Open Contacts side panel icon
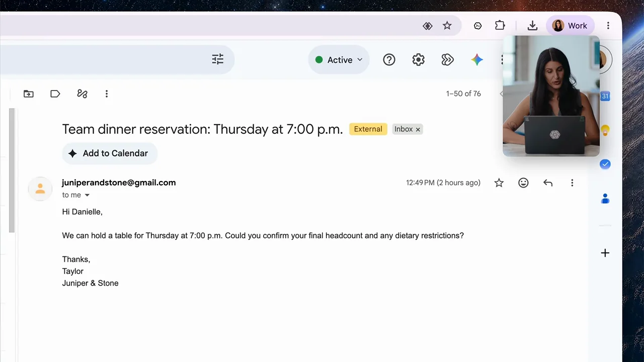The image size is (644, 362). 605,199
